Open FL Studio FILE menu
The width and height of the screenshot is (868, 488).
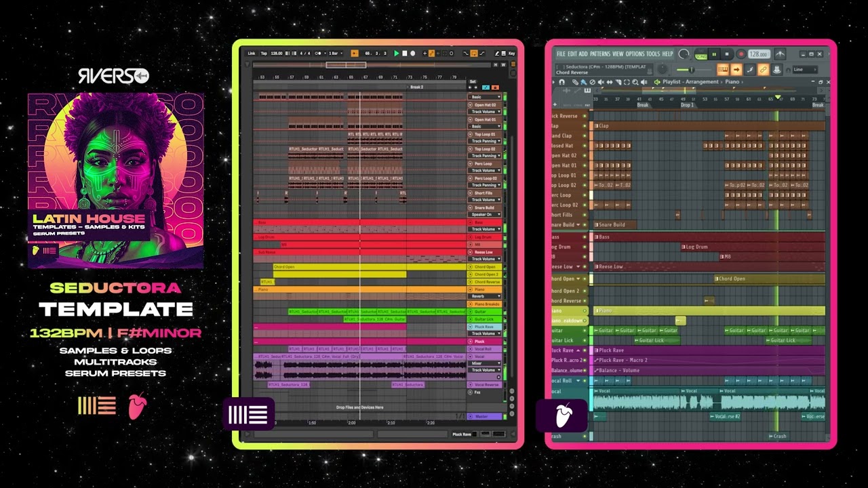click(x=561, y=54)
